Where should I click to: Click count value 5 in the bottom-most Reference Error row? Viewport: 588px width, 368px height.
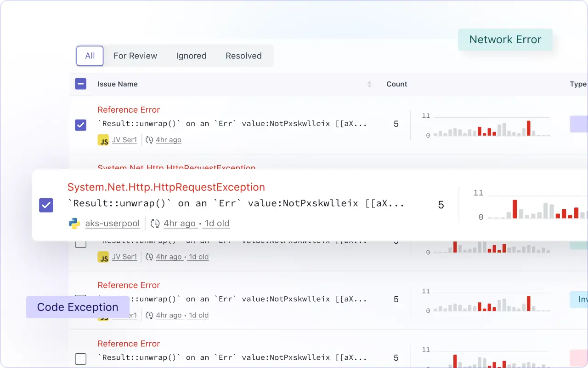(x=396, y=358)
